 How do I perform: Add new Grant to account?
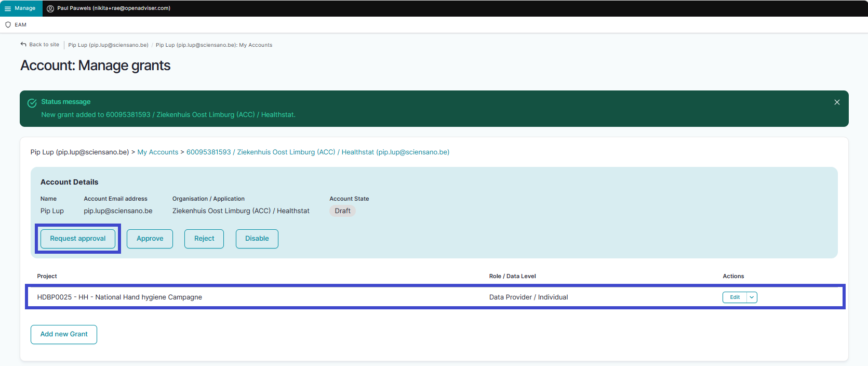pyautogui.click(x=64, y=334)
